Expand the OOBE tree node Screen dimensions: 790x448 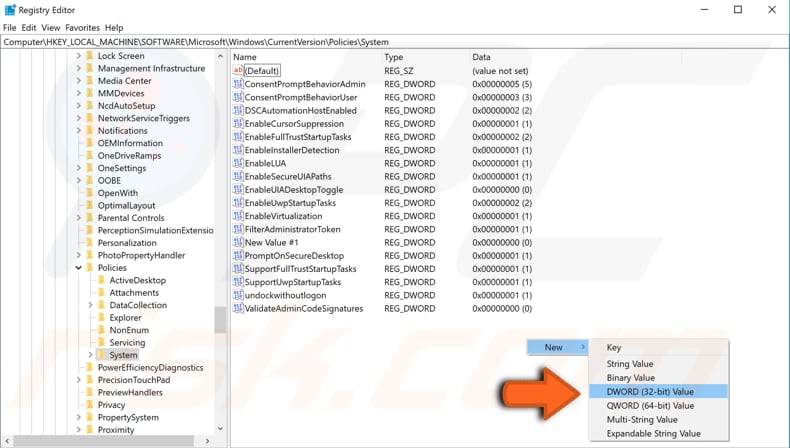[79, 180]
